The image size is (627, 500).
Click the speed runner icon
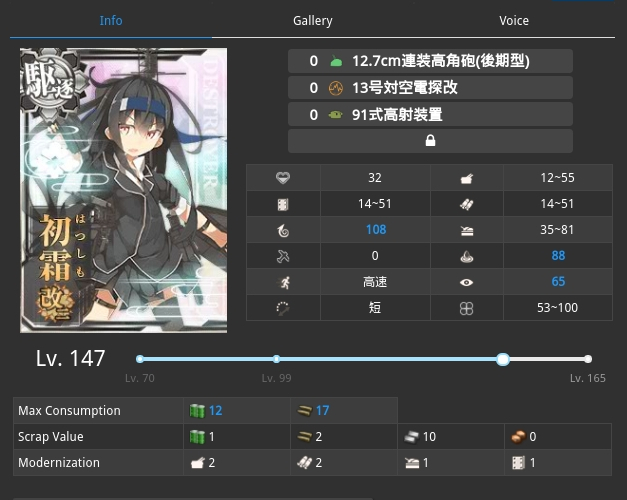[x=284, y=282]
